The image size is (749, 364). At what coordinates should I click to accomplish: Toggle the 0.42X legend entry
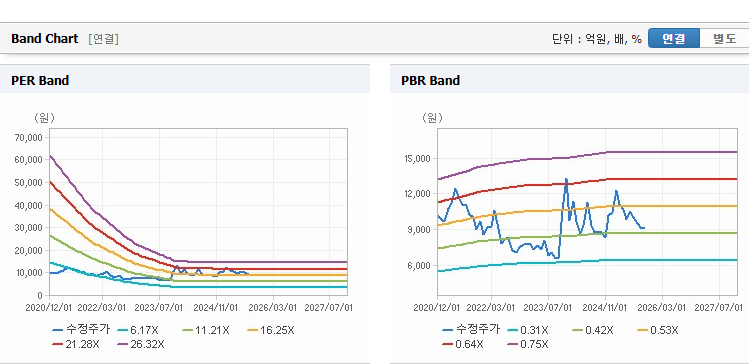point(592,330)
